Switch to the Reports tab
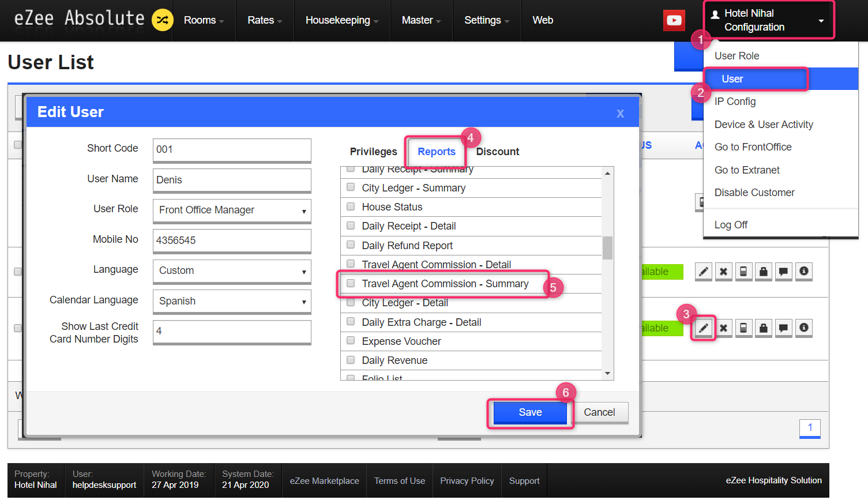Screen dimensions: 868x500 point(437,152)
